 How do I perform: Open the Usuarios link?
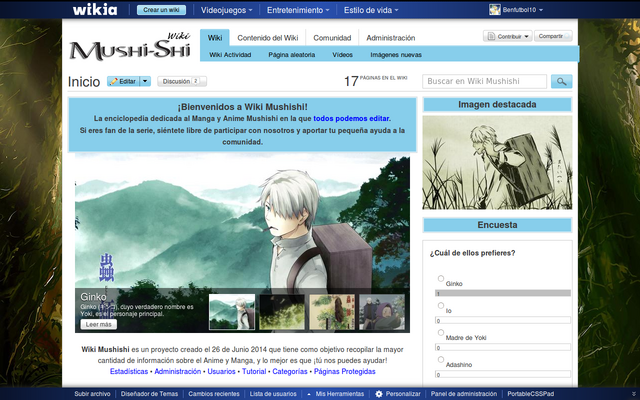click(x=221, y=371)
